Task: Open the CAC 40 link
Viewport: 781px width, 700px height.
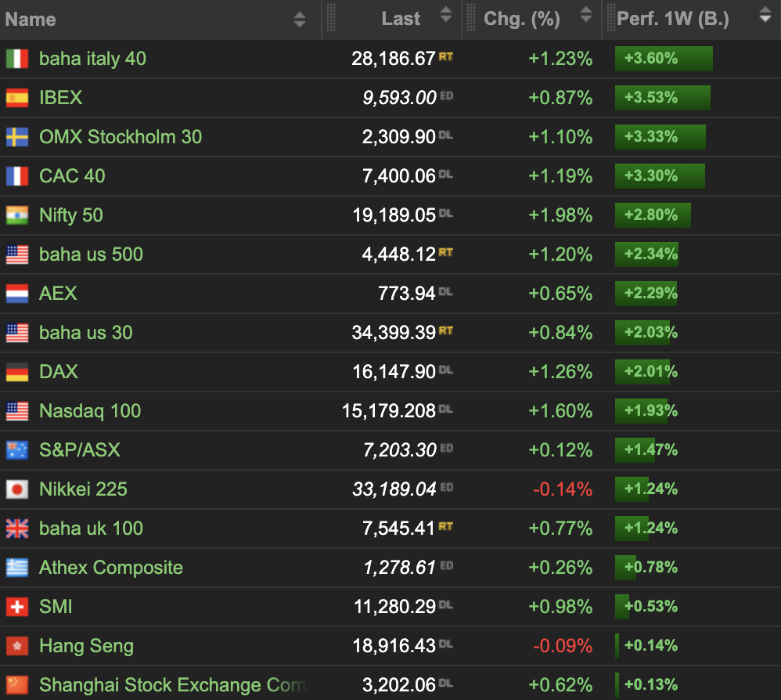Action: (72, 176)
